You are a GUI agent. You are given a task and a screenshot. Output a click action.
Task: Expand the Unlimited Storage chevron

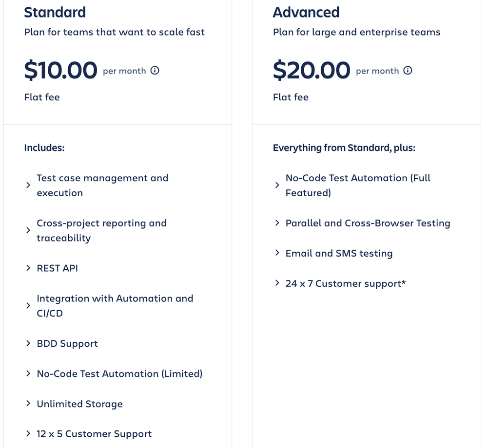coord(28,404)
